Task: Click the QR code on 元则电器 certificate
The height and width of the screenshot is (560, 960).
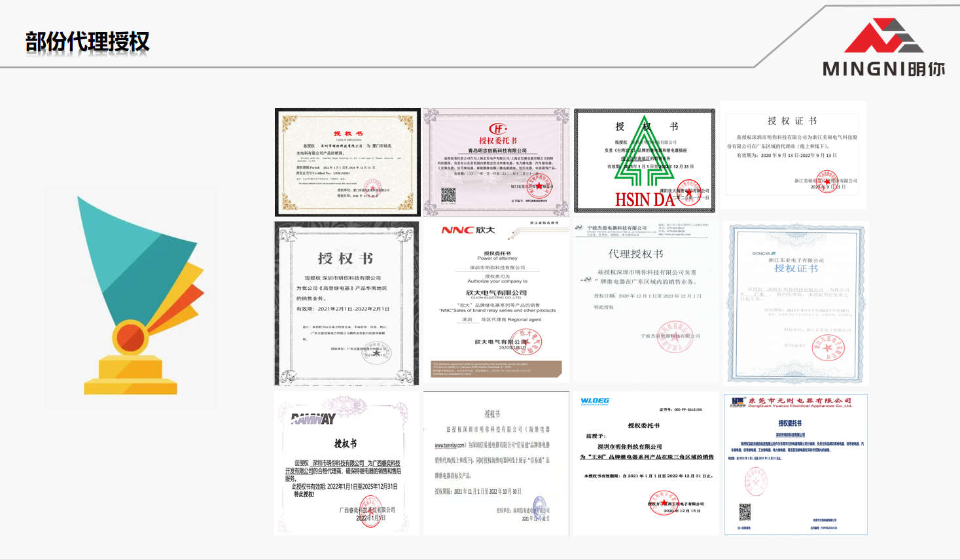Action: click(x=745, y=512)
